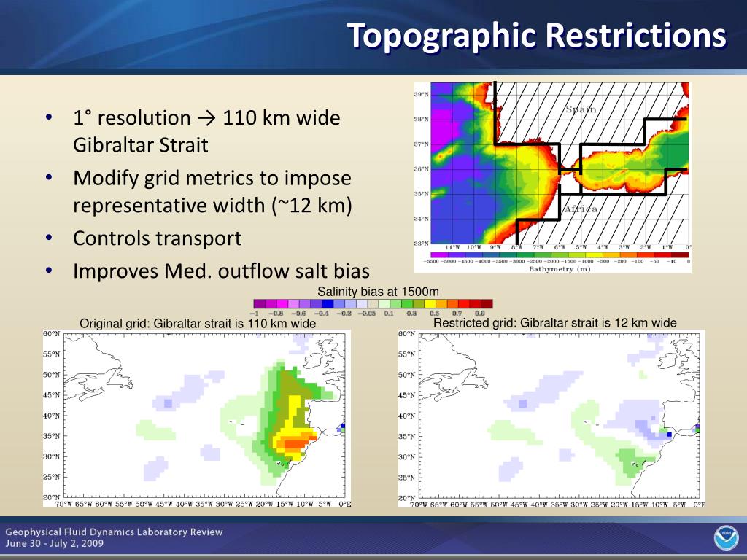The image size is (747, 560).
Task: Click the bathymetry depth color bar
Action: point(560,254)
